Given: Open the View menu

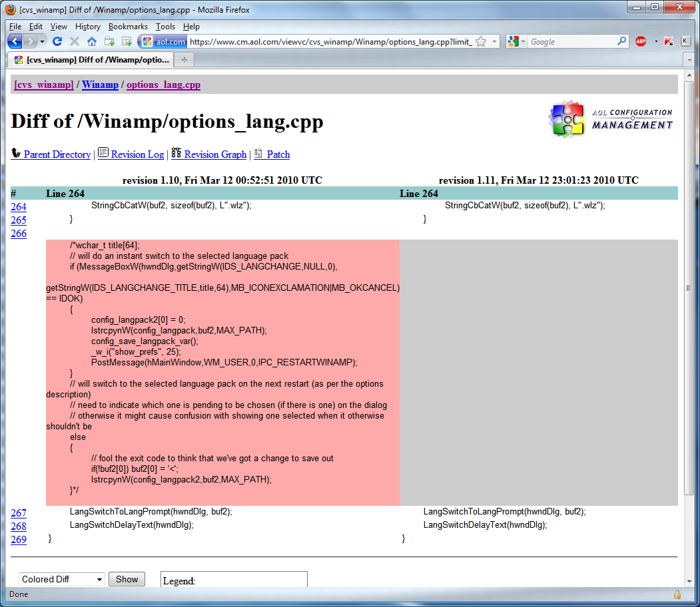Looking at the screenshot, I should tap(59, 27).
